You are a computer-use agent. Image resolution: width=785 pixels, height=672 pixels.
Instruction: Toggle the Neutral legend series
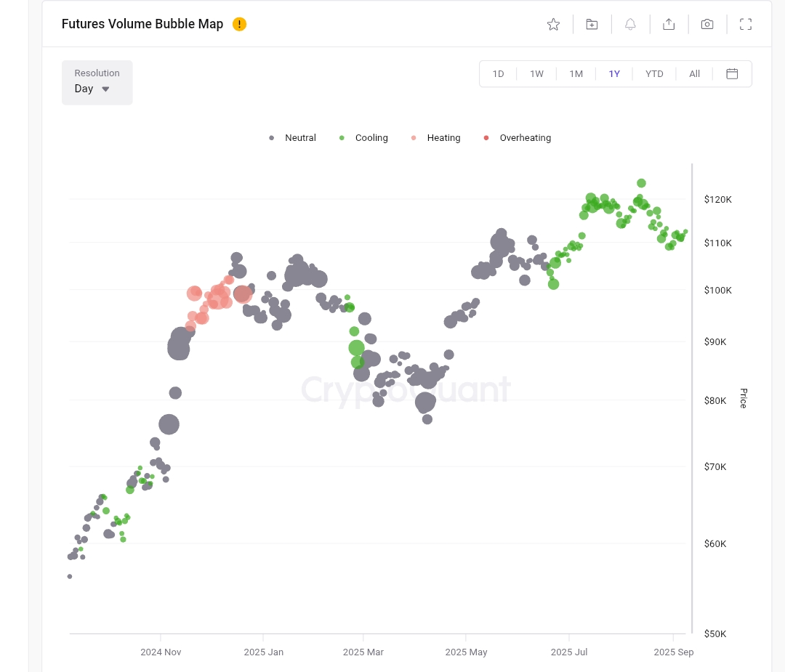[x=293, y=138]
